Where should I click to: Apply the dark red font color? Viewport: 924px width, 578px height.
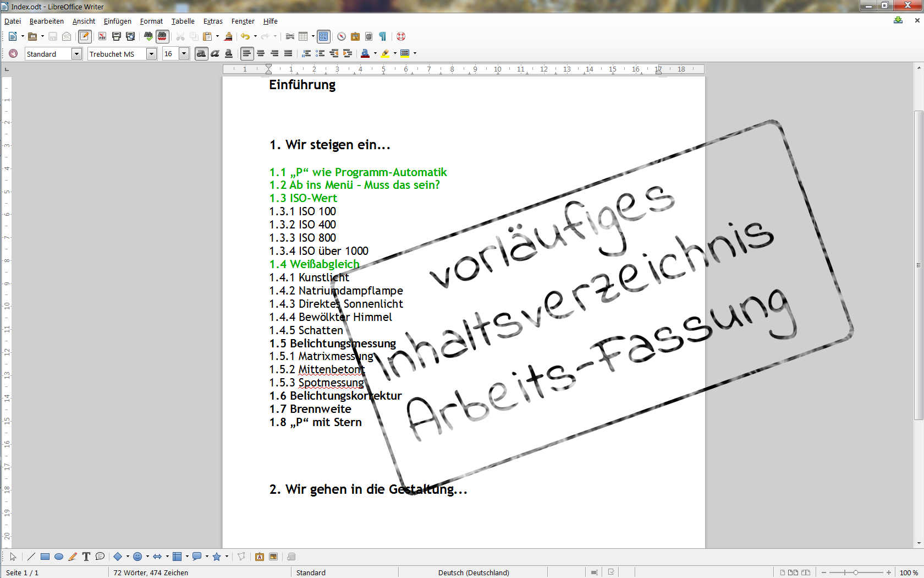[365, 53]
